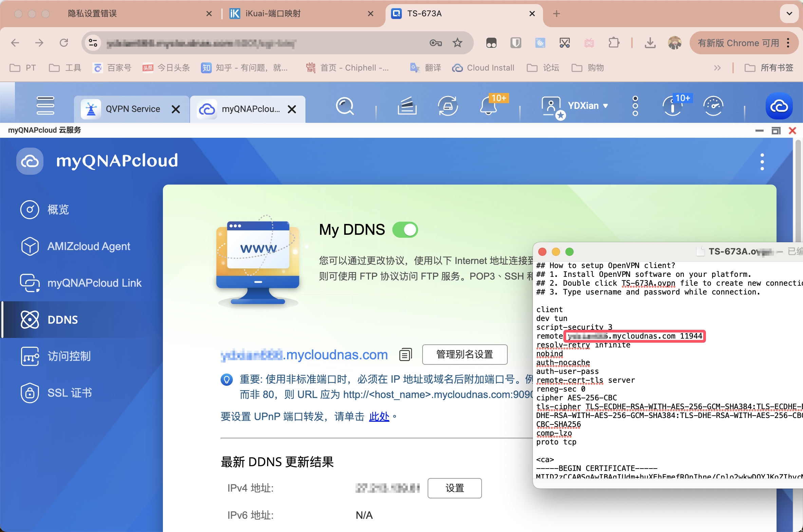Copy the mycloudnas.com address icon
Screen dimensions: 803x532
coord(406,355)
